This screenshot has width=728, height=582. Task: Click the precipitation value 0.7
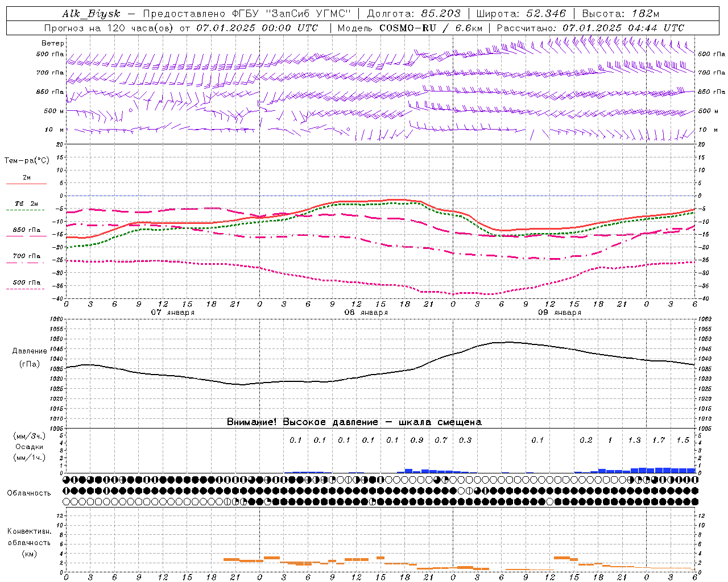441,440
